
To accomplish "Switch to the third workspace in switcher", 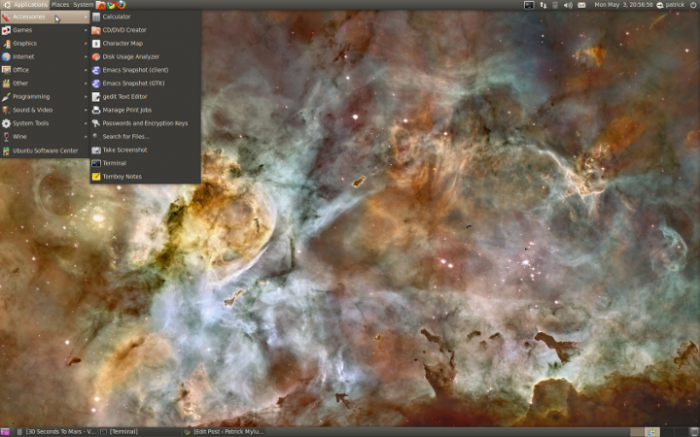I will coord(667,432).
